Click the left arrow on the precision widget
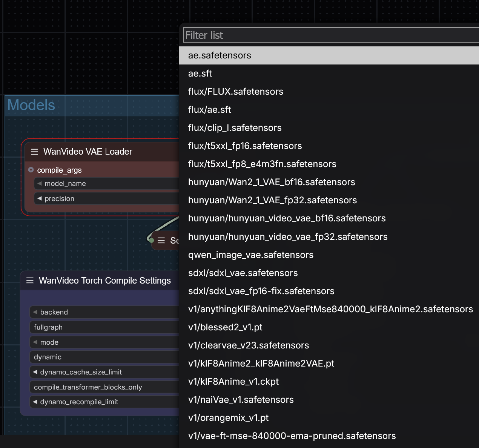Viewport: 479px width, 448px height. point(39,198)
